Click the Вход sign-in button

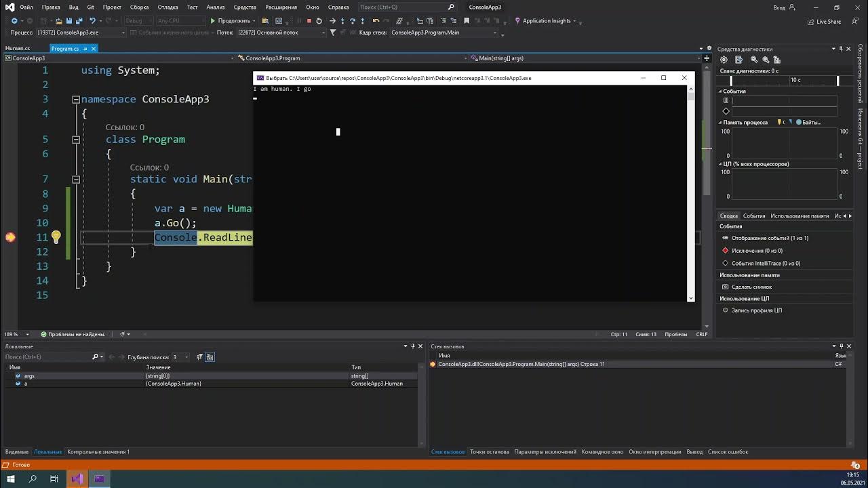784,7
